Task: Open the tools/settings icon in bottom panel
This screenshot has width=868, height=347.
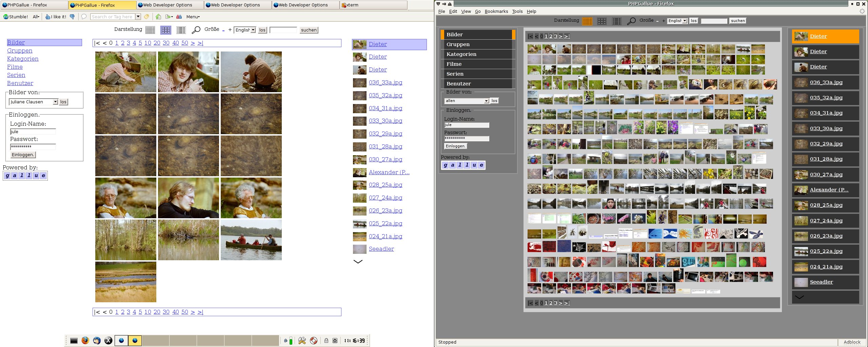Action: 302,341
